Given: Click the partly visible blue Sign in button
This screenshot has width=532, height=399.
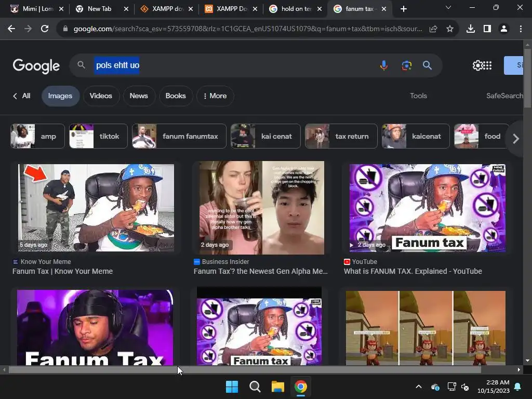Looking at the screenshot, I should [513, 65].
